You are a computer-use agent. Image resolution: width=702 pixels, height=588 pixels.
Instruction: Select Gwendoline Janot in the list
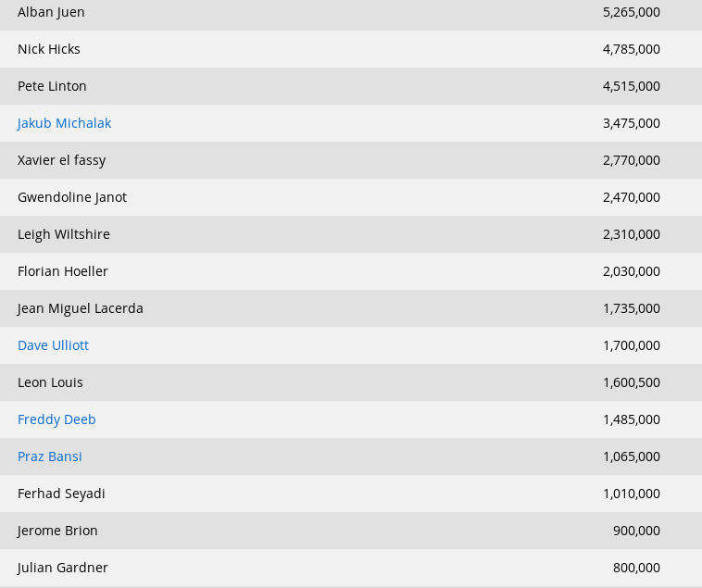pos(72,197)
